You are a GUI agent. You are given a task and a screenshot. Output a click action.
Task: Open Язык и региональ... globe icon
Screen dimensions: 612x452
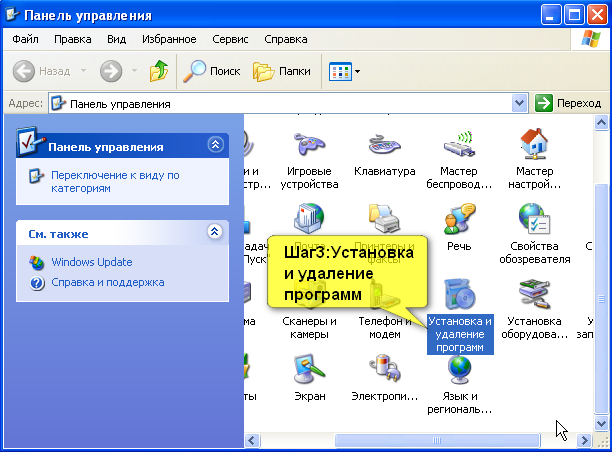click(460, 369)
